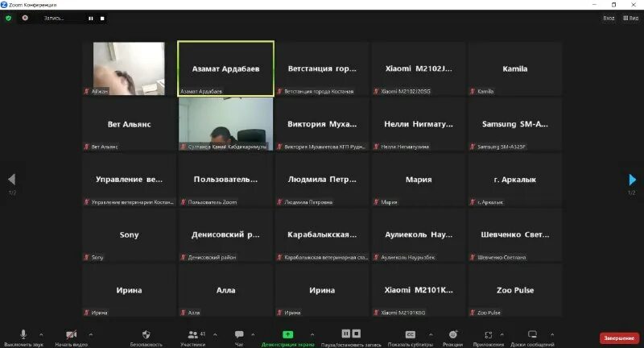The image size is (644, 348).
Task: Select the Шевченко Светлана tile
Action: point(515,234)
